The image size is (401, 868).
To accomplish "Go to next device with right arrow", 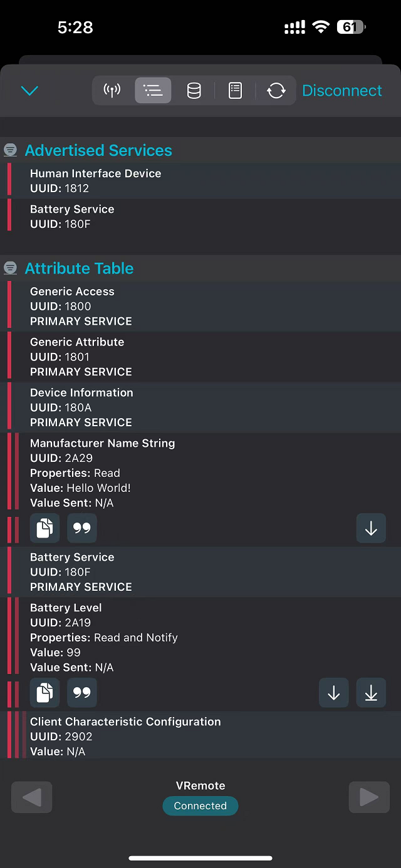I will 369,797.
